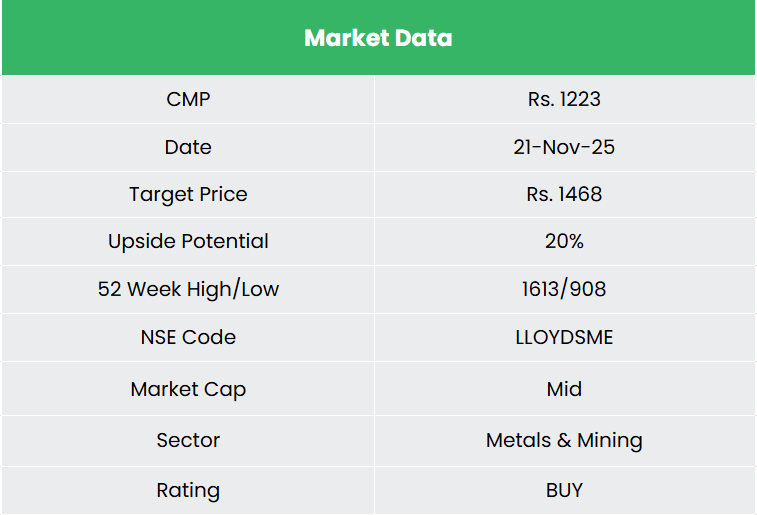Click the 1613/908 value cell

[564, 289]
